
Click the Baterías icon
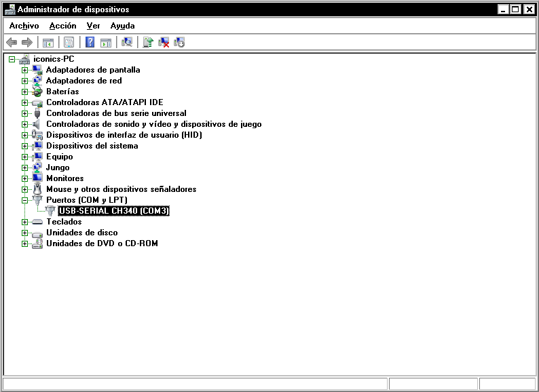(x=37, y=92)
